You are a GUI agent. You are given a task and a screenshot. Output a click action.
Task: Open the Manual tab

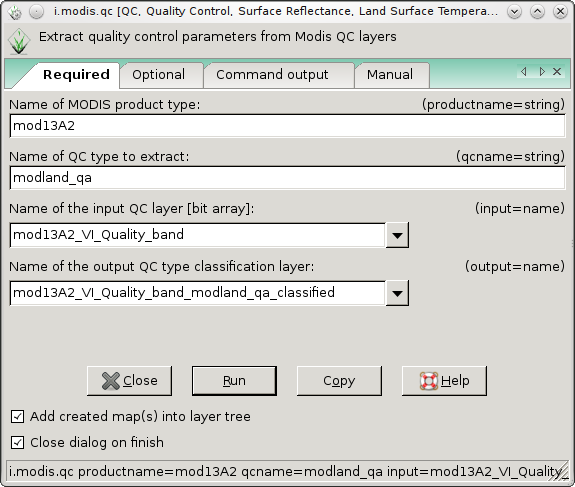coord(390,75)
